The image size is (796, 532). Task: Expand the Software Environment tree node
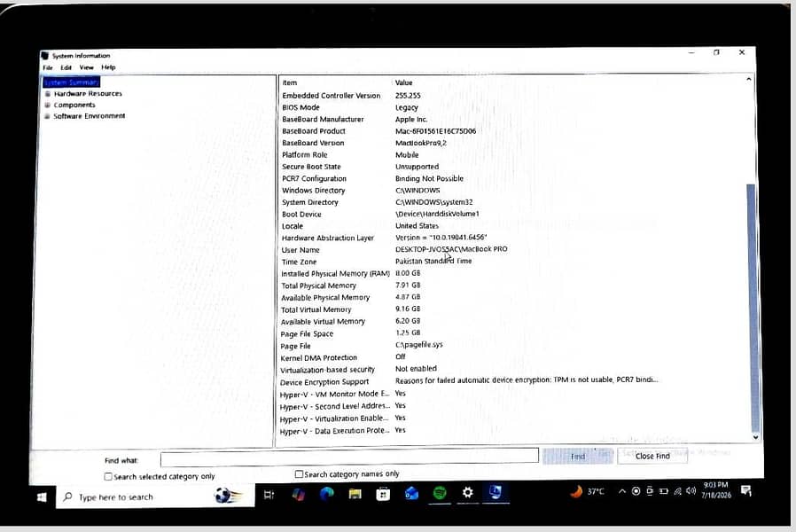47,116
